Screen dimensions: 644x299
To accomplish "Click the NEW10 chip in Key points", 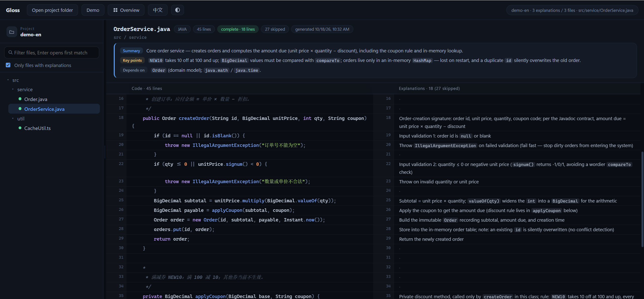I will tap(156, 60).
